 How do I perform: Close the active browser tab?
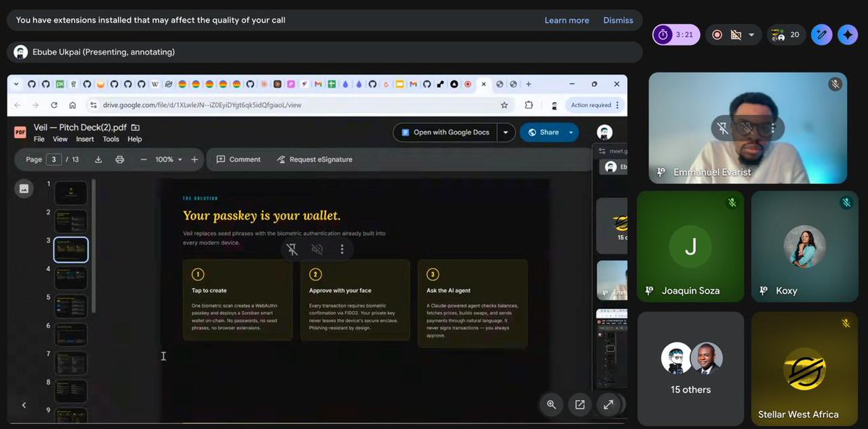click(484, 84)
